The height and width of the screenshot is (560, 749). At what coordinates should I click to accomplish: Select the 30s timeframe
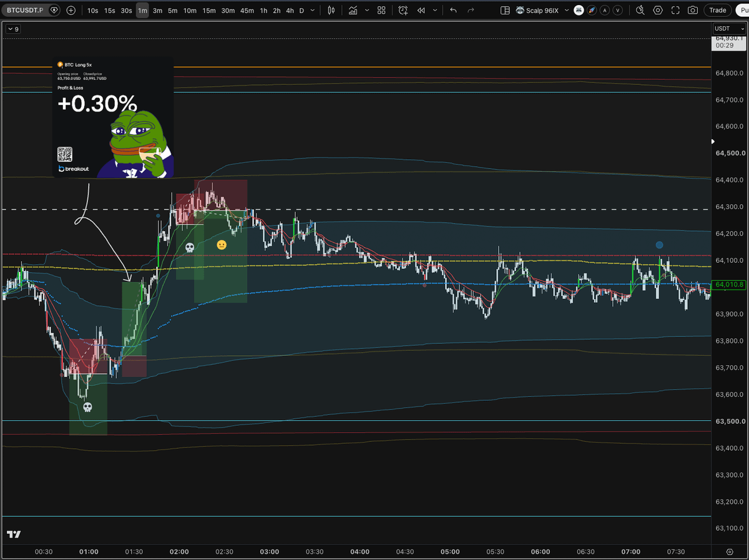coord(126,10)
